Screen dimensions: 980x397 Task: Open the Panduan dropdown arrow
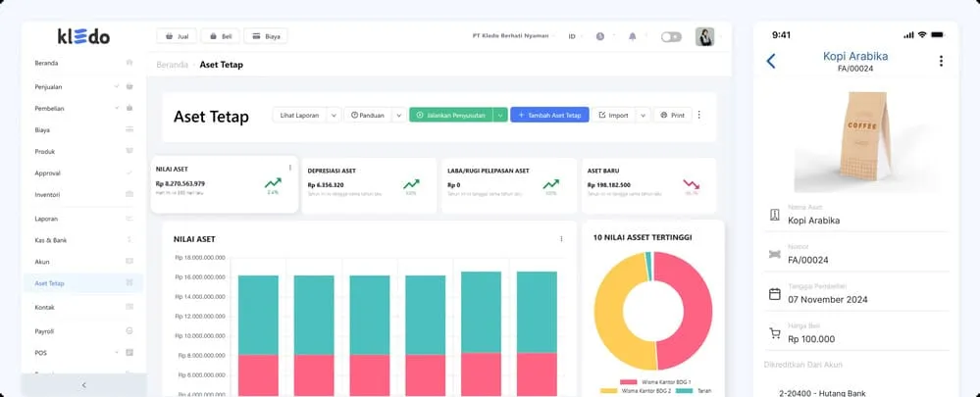coord(398,115)
